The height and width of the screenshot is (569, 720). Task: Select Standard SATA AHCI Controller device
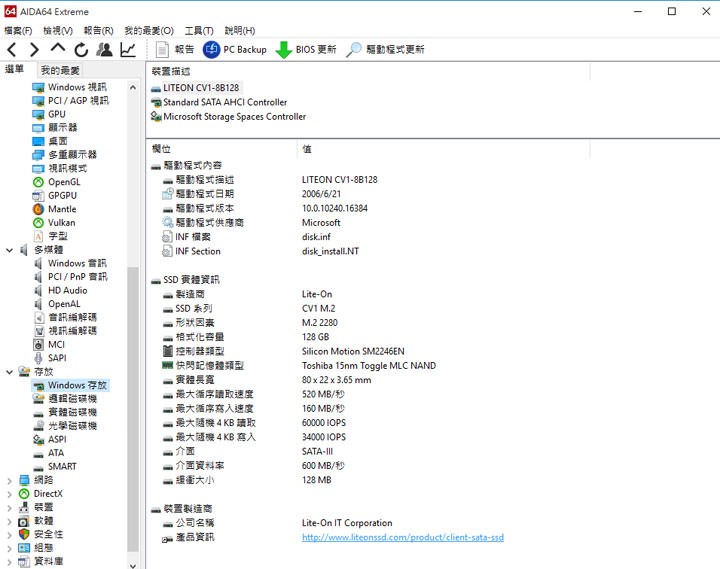click(x=225, y=102)
